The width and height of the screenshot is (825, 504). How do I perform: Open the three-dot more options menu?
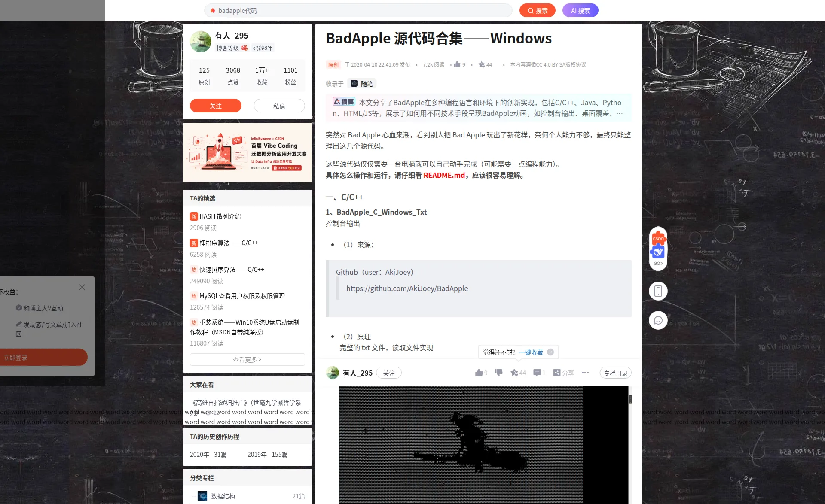pyautogui.click(x=585, y=373)
